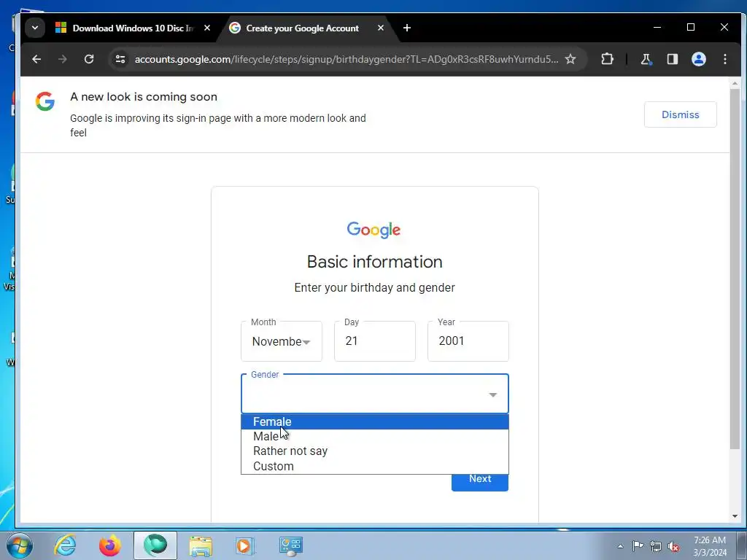Click the Year field with 2001

click(x=468, y=341)
